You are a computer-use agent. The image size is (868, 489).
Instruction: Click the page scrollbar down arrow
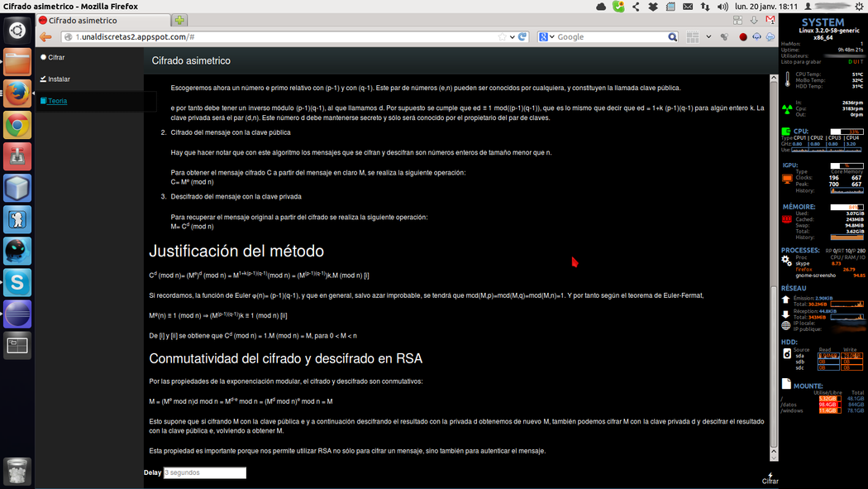[774, 453]
